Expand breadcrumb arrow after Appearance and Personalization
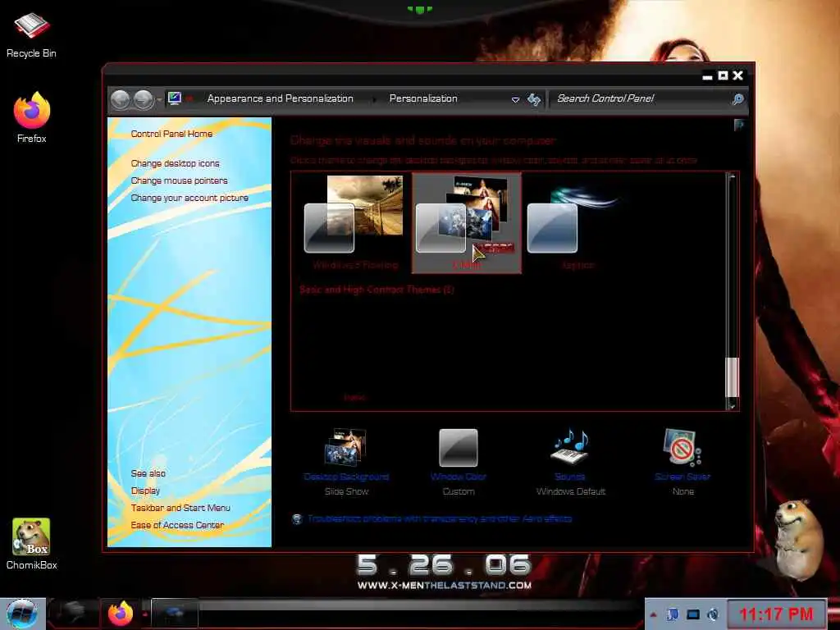The width and height of the screenshot is (840, 630). pyautogui.click(x=373, y=99)
